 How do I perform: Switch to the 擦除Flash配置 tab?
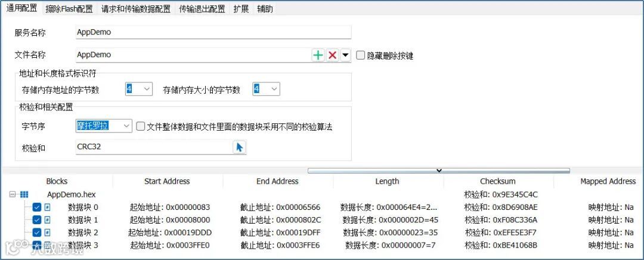click(69, 8)
